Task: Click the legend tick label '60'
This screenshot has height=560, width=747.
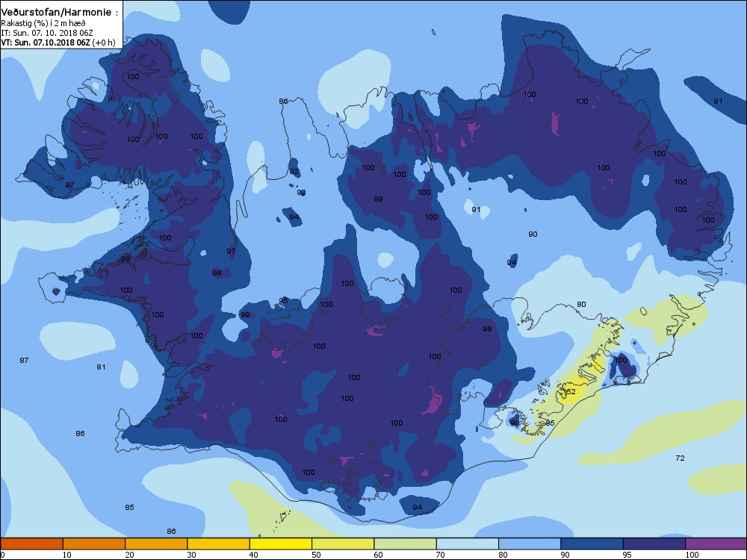Action: pyautogui.click(x=378, y=555)
